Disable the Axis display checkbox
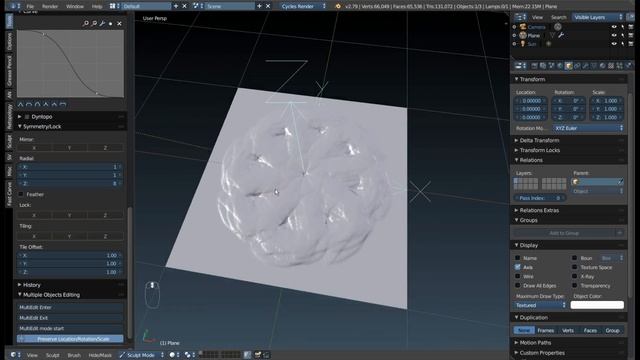 point(518,267)
